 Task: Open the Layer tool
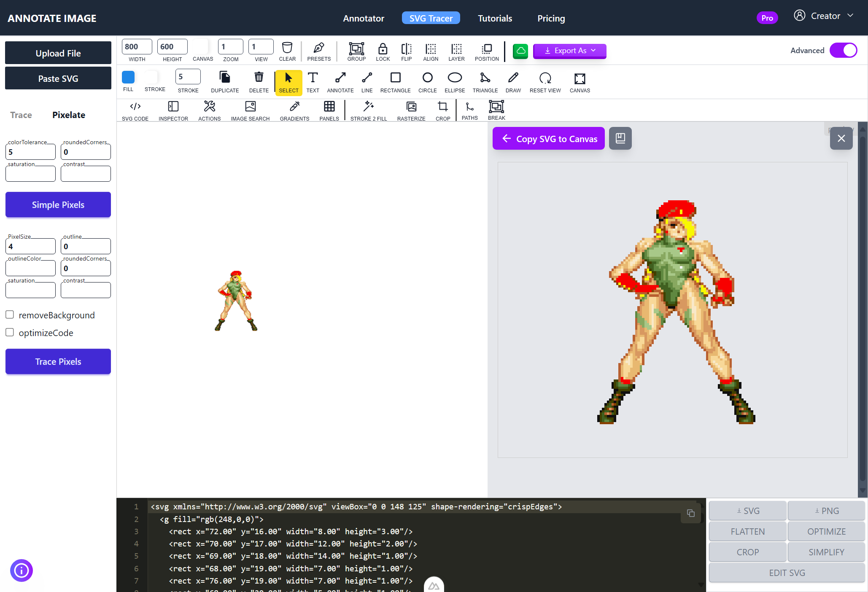[x=456, y=48]
